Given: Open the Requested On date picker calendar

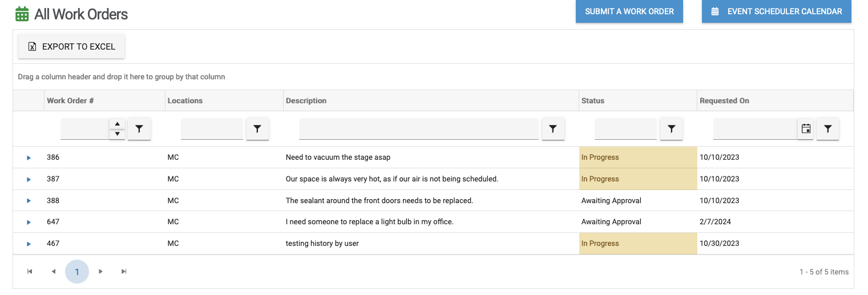Looking at the screenshot, I should click(x=806, y=130).
